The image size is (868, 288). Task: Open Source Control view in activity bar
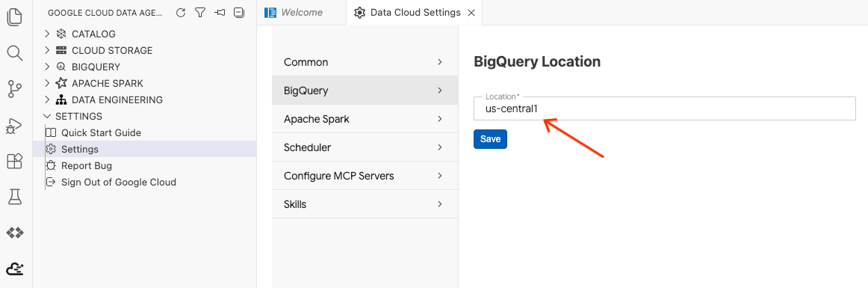pos(15,89)
